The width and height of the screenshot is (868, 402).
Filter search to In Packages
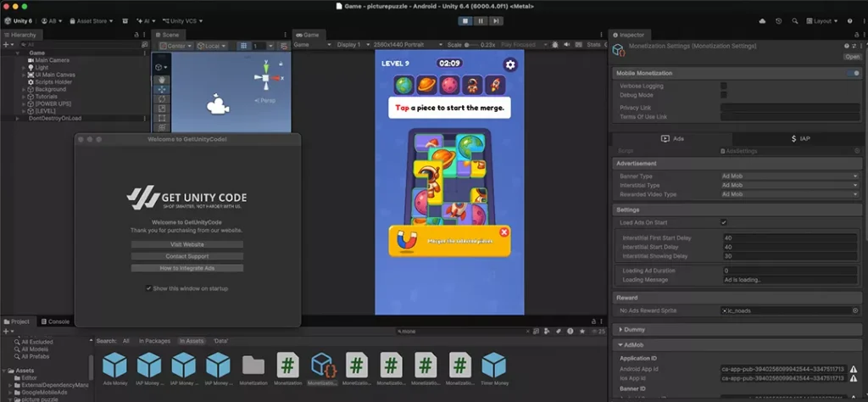pos(154,341)
